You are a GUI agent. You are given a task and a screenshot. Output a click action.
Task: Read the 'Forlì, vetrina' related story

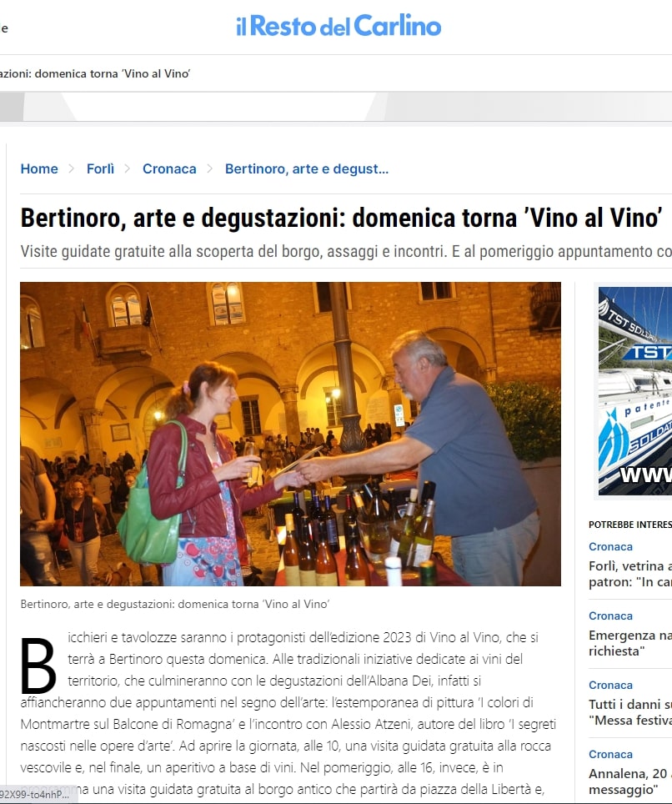630,574
